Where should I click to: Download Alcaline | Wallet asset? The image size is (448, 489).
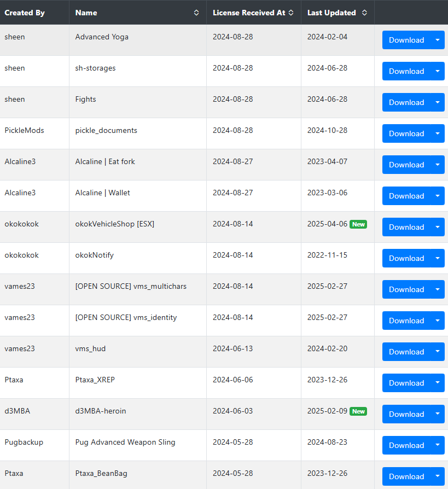point(406,196)
